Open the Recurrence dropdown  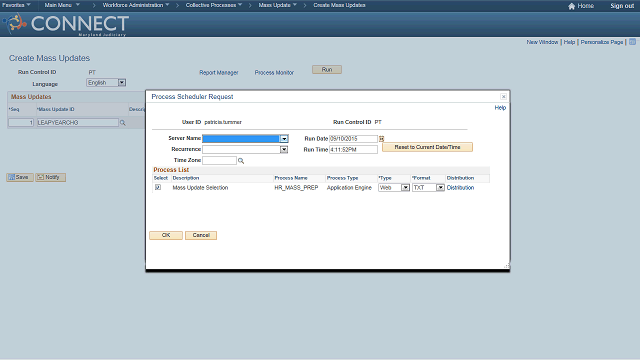(284, 149)
